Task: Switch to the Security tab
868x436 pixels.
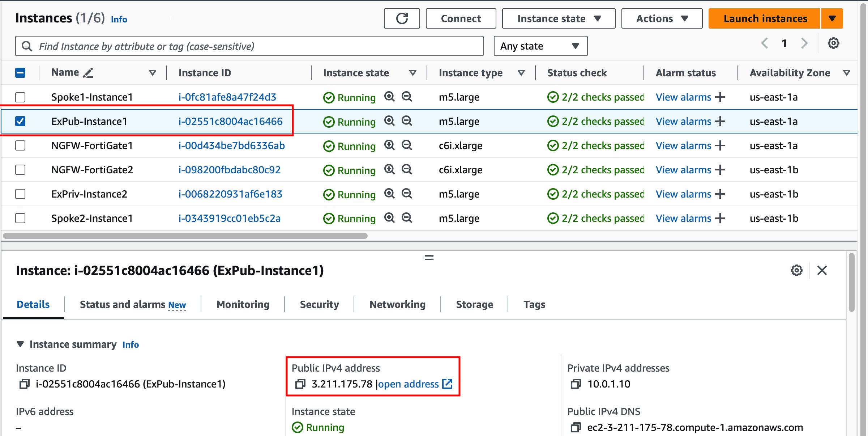Action: tap(319, 304)
